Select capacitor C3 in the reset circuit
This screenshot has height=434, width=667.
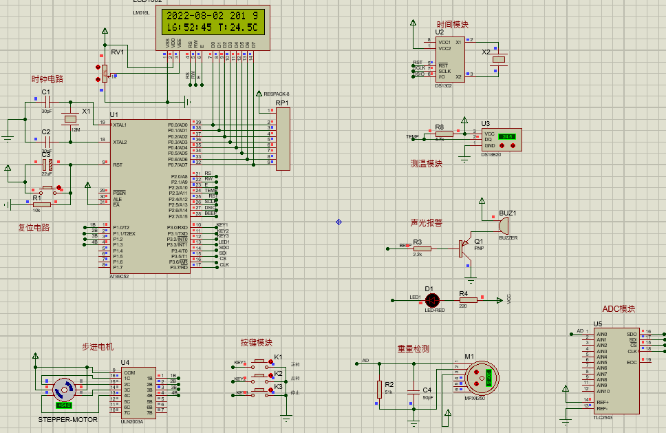47,165
